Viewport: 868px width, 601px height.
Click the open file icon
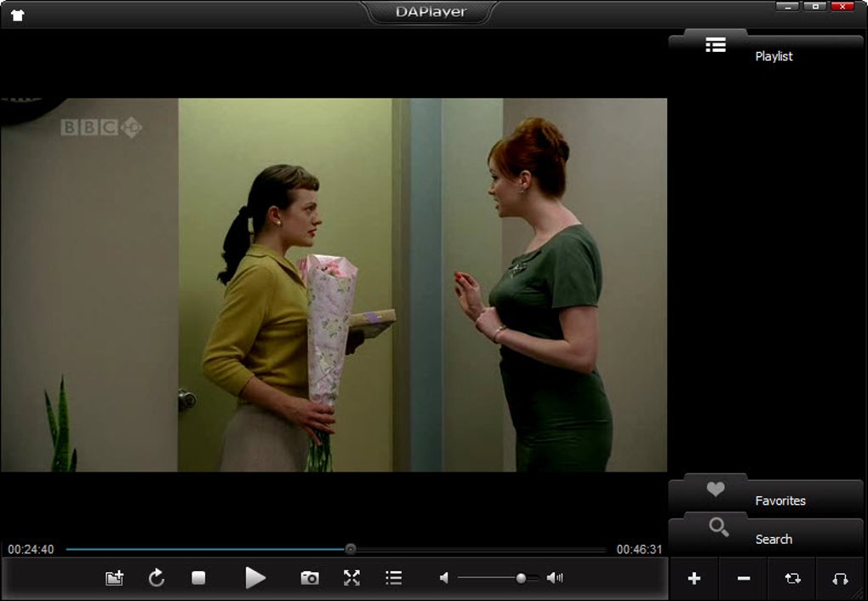(x=114, y=578)
